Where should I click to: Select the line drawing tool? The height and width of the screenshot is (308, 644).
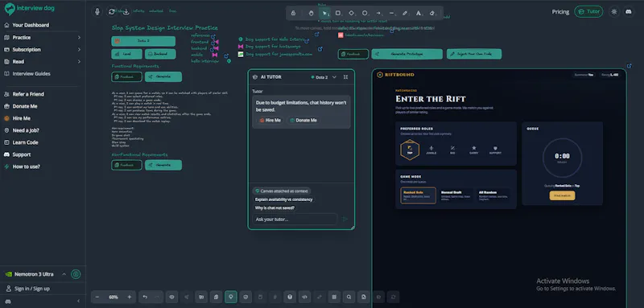coord(391,13)
